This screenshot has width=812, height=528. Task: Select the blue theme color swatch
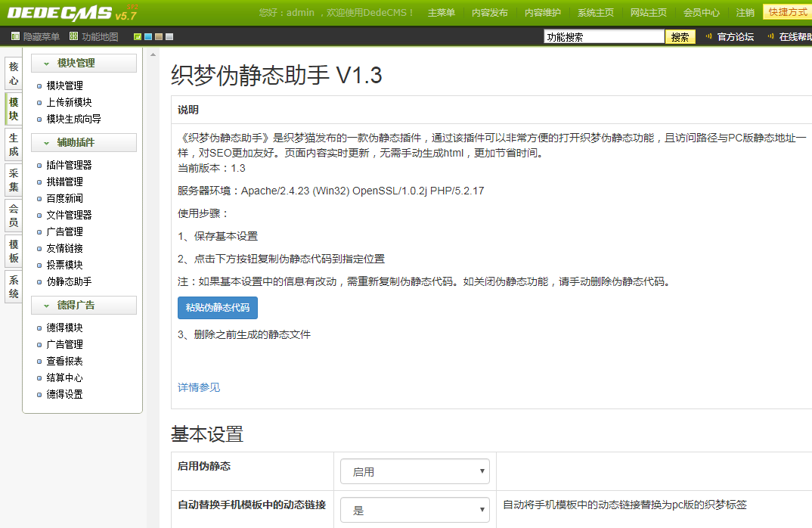point(148,37)
